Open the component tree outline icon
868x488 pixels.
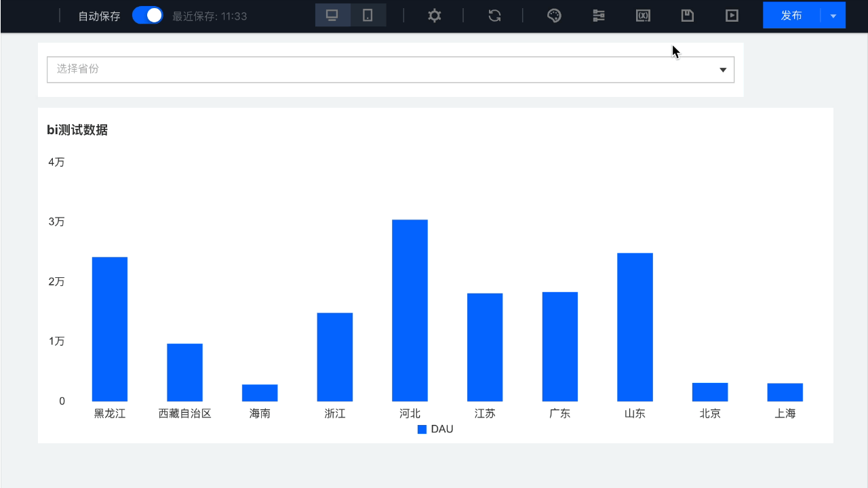[599, 16]
